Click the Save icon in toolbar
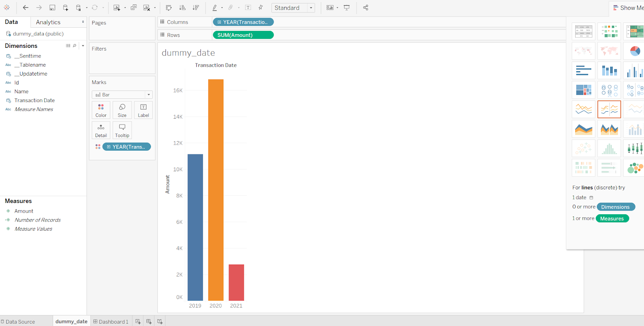The image size is (644, 326). click(x=52, y=8)
